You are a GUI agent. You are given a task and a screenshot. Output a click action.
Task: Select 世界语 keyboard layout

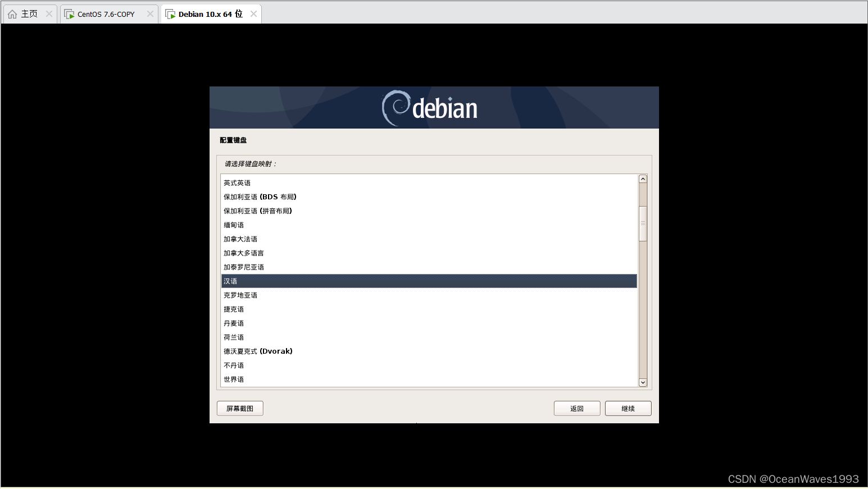429,380
